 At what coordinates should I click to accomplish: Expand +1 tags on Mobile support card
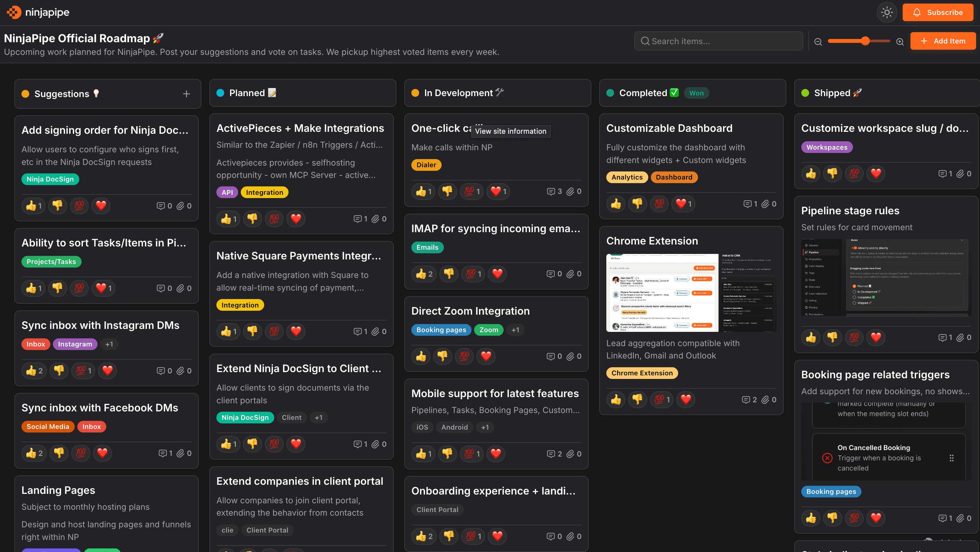tap(485, 427)
